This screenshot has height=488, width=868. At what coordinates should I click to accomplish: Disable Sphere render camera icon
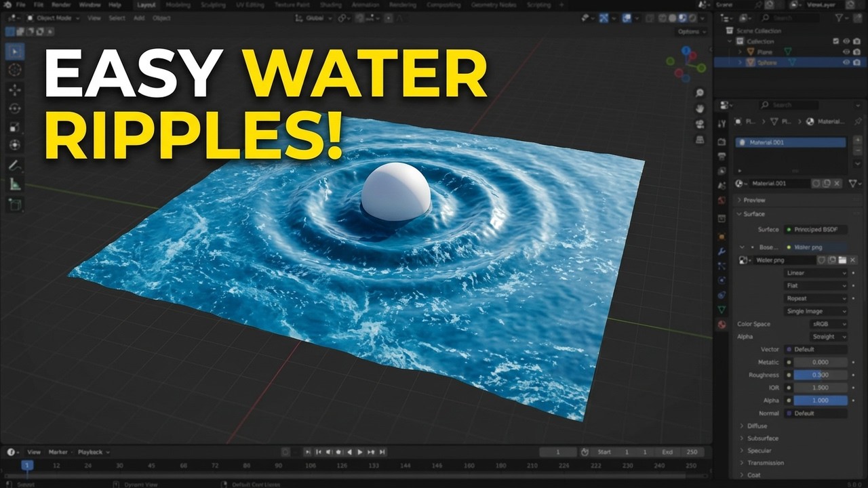point(856,62)
